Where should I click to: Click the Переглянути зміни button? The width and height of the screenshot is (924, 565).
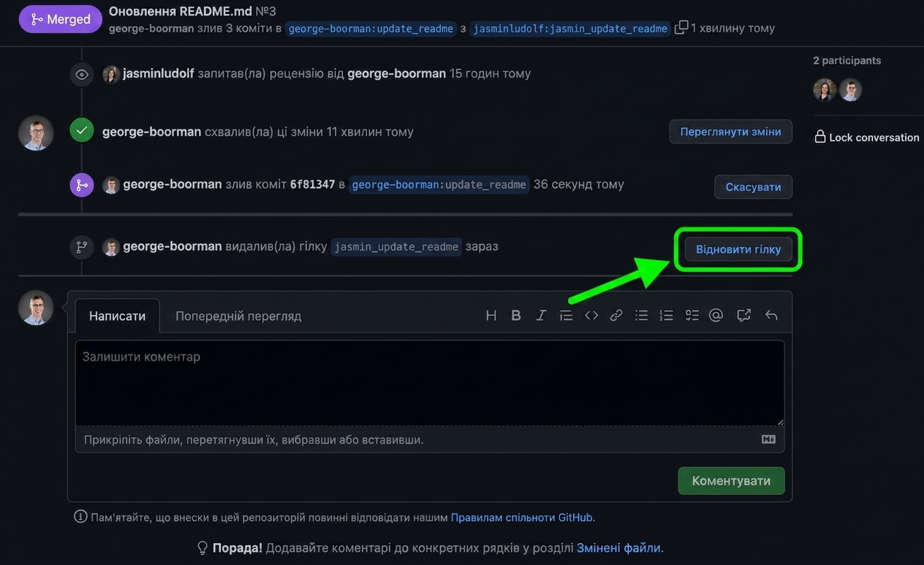click(731, 131)
